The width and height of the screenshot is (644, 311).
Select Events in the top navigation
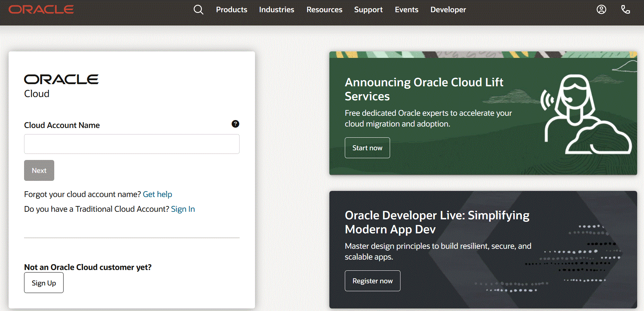407,10
